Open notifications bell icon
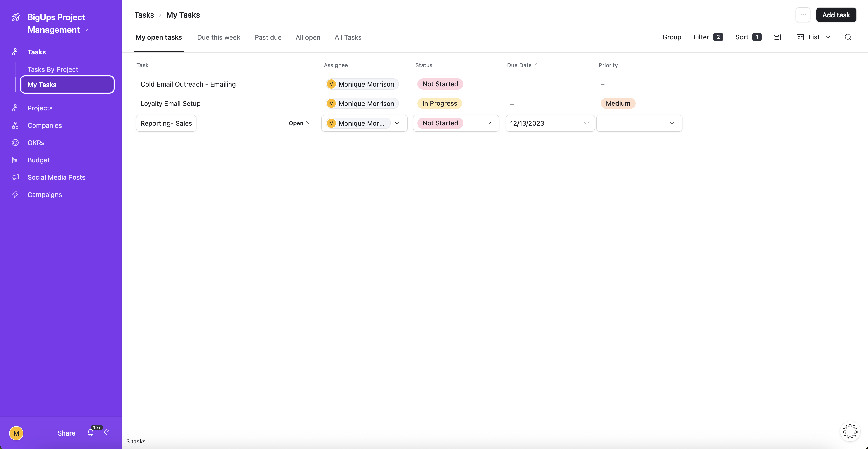The width and height of the screenshot is (868, 449). point(91,432)
